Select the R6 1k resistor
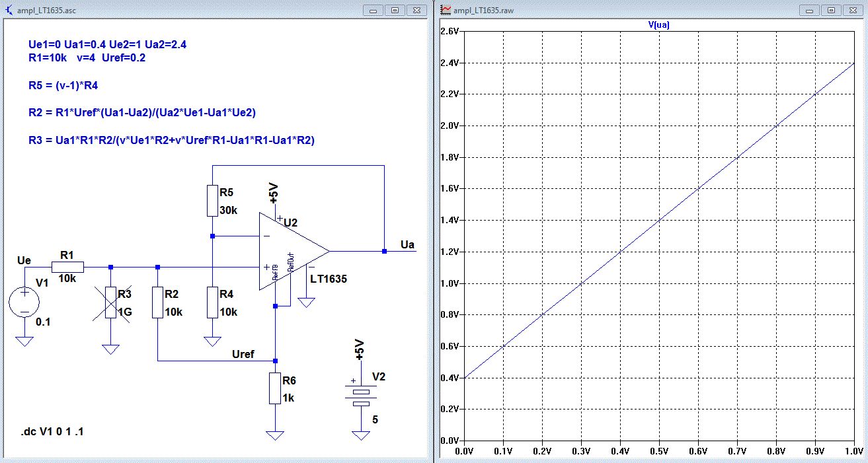 pos(275,388)
